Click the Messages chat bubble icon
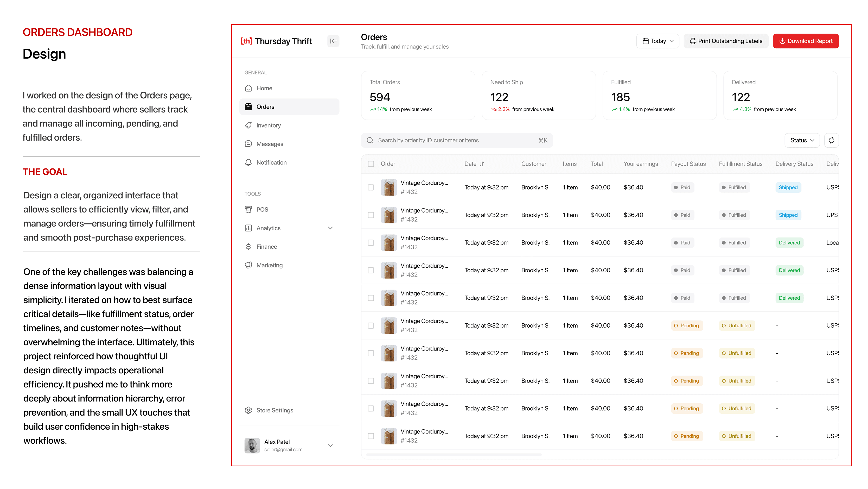This screenshot has height=489, width=868. coord(248,144)
